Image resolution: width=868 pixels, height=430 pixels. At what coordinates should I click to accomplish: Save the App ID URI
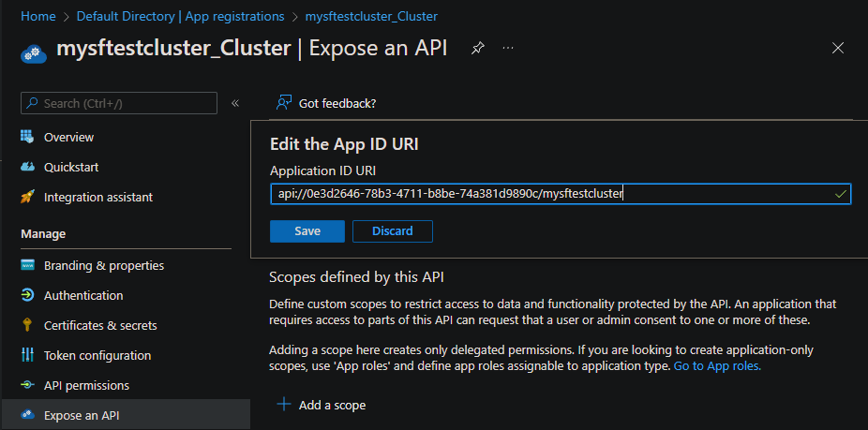(307, 231)
